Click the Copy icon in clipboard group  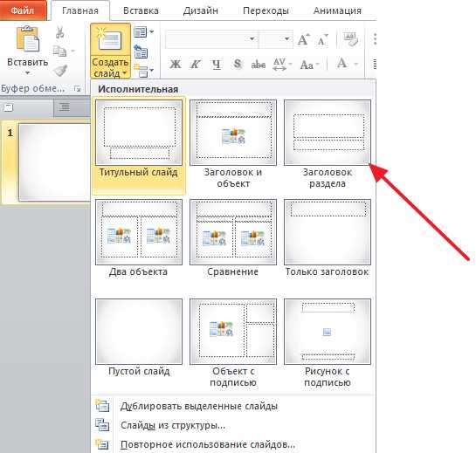59,51
